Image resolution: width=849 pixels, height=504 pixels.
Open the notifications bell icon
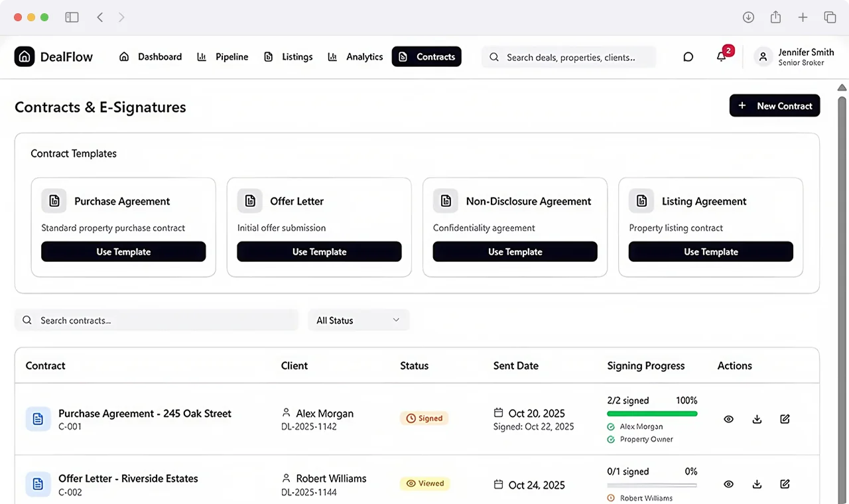pos(722,57)
